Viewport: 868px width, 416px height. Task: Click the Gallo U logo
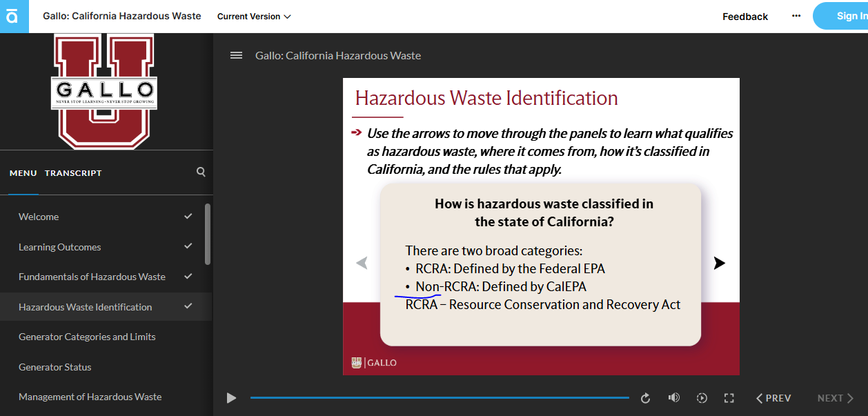tap(104, 90)
